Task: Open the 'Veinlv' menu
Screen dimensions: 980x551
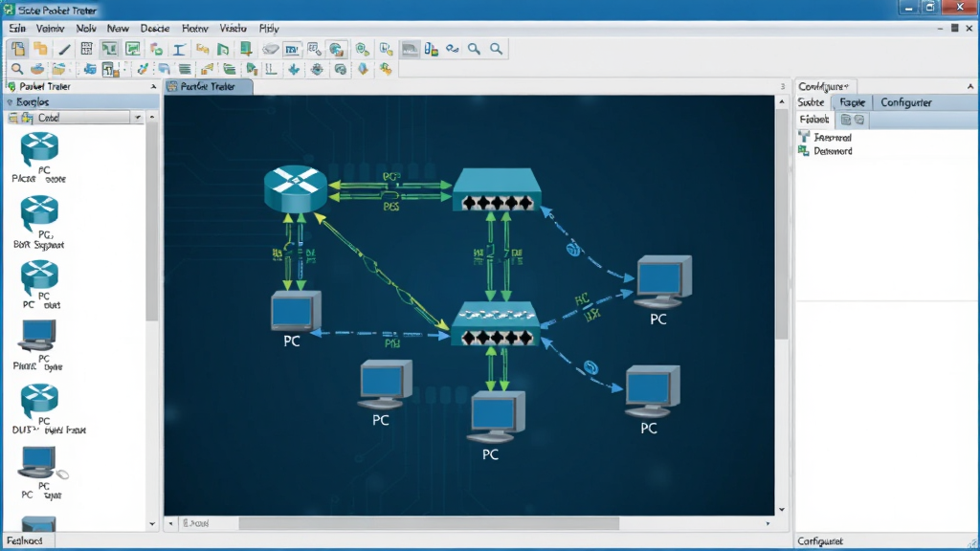Action: [x=50, y=28]
